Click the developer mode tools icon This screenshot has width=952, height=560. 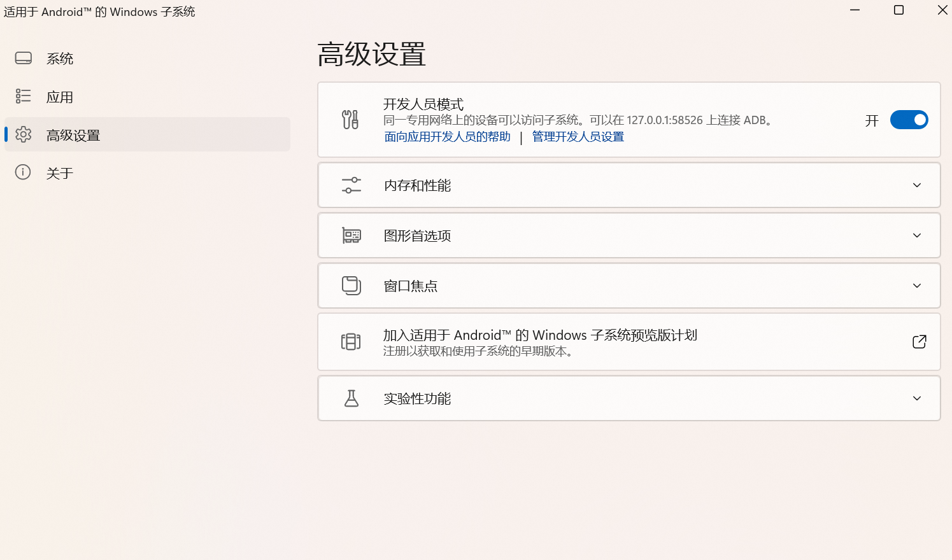click(350, 120)
